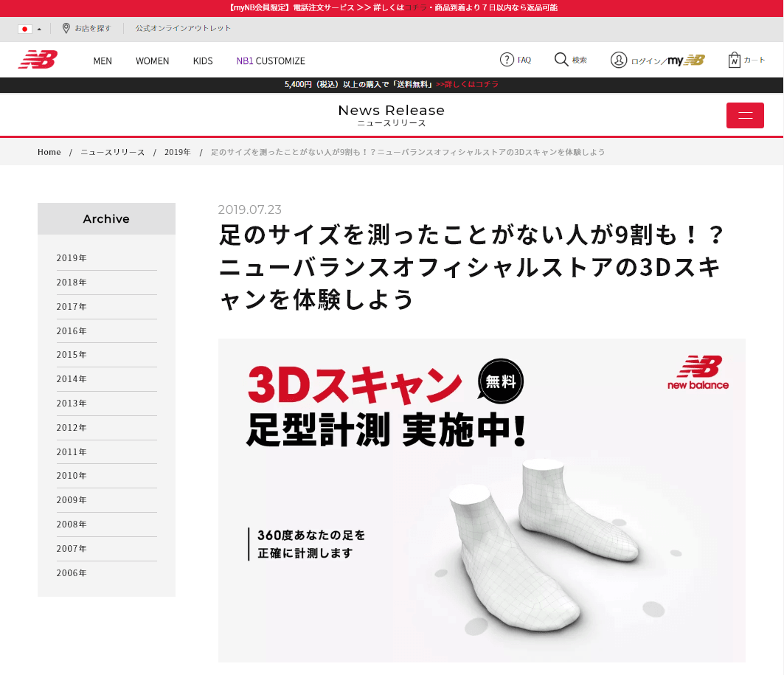Click ニュースリリース breadcrumb link
The image size is (784, 675).
point(113,152)
